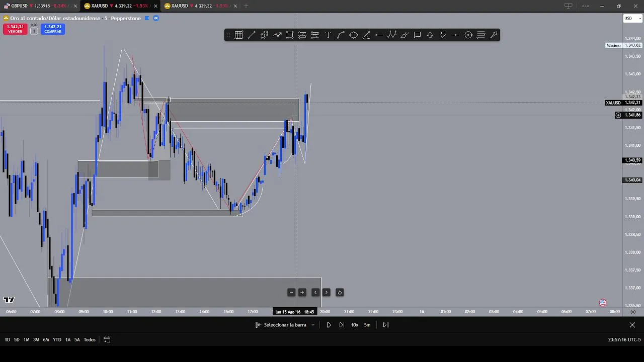Select the eyedropper tool at toolbar end
The image size is (644, 362).
pyautogui.click(x=494, y=35)
